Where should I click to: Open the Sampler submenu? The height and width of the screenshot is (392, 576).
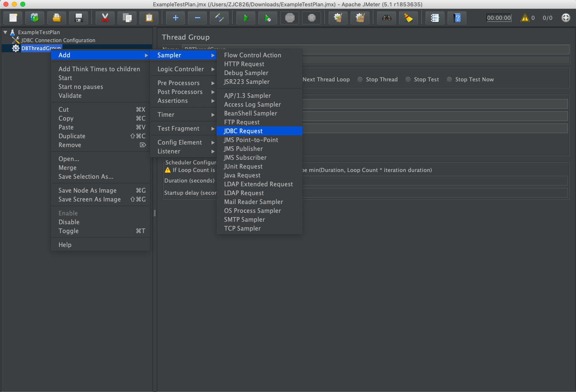coord(183,55)
